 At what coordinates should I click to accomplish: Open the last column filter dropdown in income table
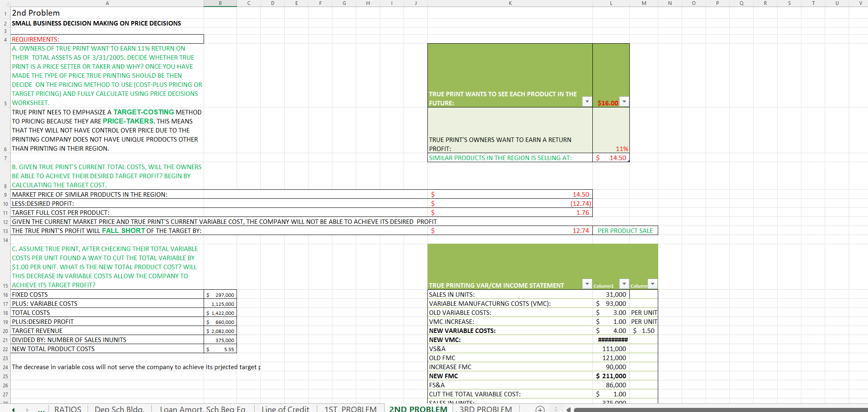(x=652, y=284)
